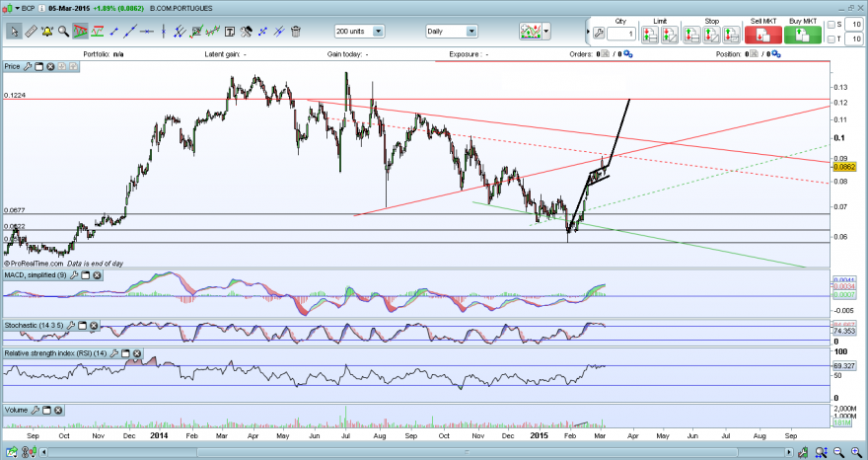The width and height of the screenshot is (868, 460).
Task: Click the Buy MKT button
Action: click(803, 35)
